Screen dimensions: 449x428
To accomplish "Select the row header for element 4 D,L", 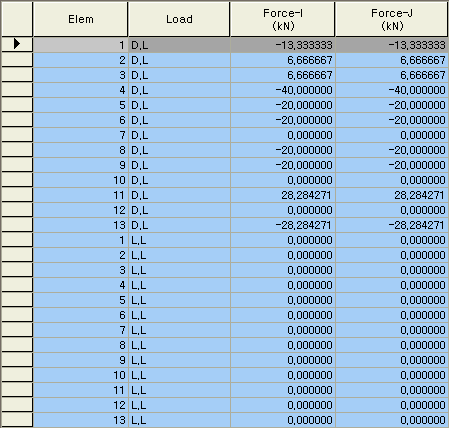I will click(x=17, y=90).
